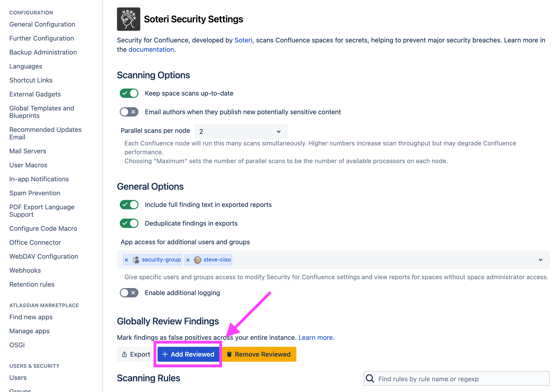559x392 pixels.
Task: Open the documentation link
Action: [151, 49]
